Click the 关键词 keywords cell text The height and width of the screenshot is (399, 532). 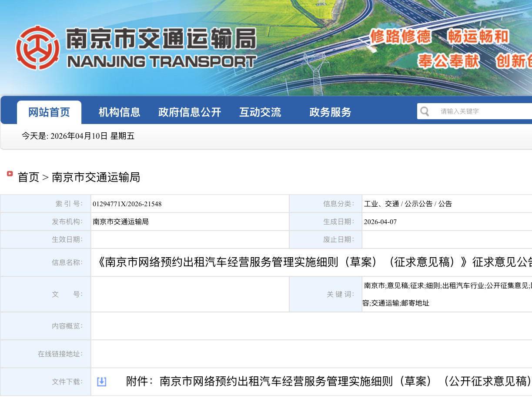446,286
